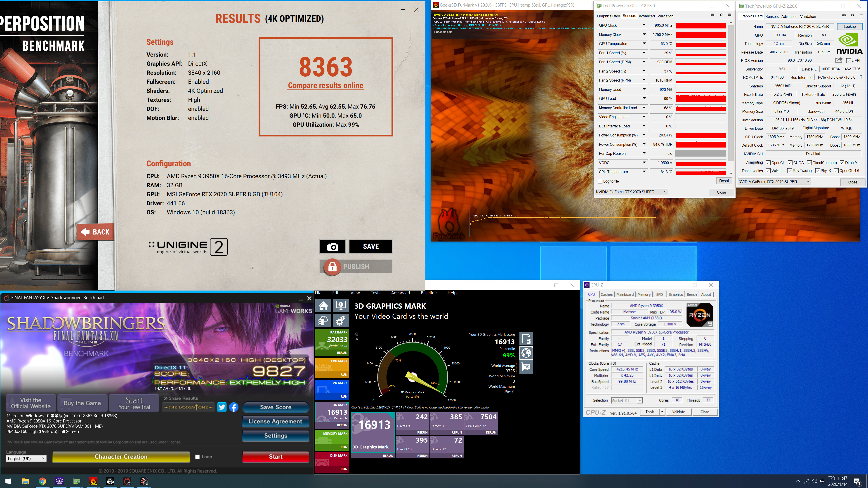Screen dimensions: 868x488
Task: Toggle Ray Tracing checkbox
Action: tap(790, 171)
